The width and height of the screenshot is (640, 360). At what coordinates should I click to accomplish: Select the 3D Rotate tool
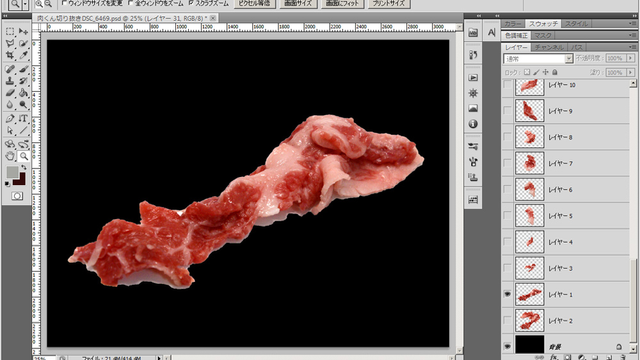click(10, 144)
